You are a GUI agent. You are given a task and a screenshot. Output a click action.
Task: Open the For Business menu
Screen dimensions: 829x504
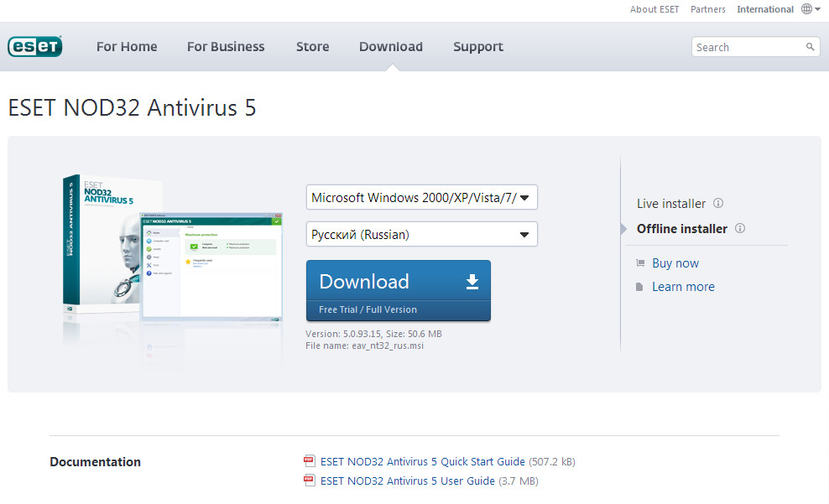(x=226, y=46)
